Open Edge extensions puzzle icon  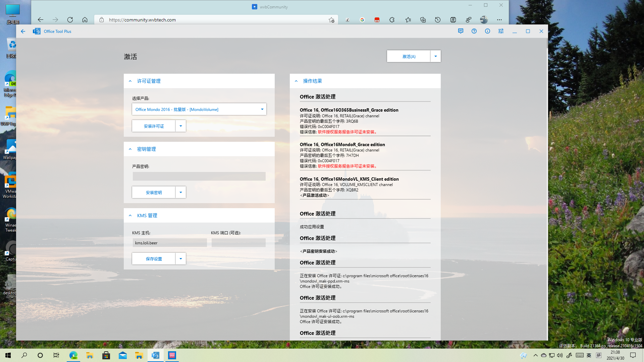pyautogui.click(x=392, y=20)
